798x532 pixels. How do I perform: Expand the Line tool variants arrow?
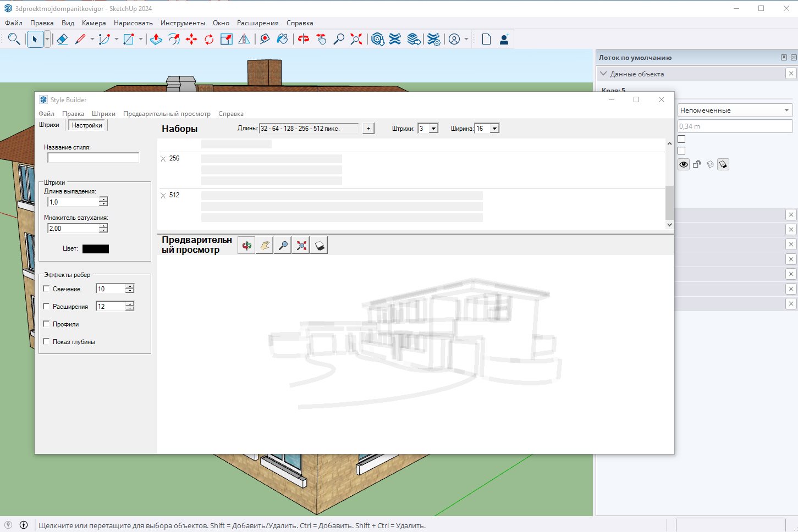coord(92,39)
